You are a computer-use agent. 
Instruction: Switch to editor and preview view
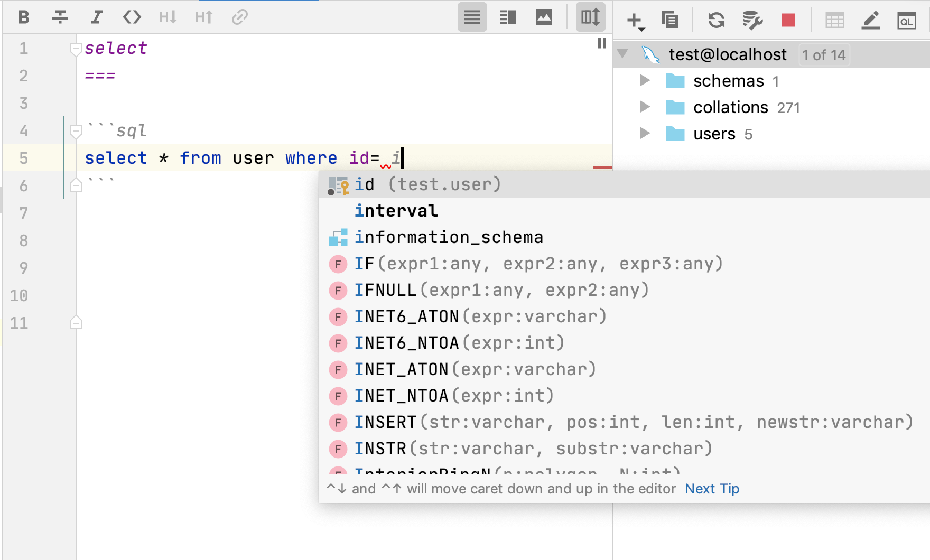tap(508, 17)
